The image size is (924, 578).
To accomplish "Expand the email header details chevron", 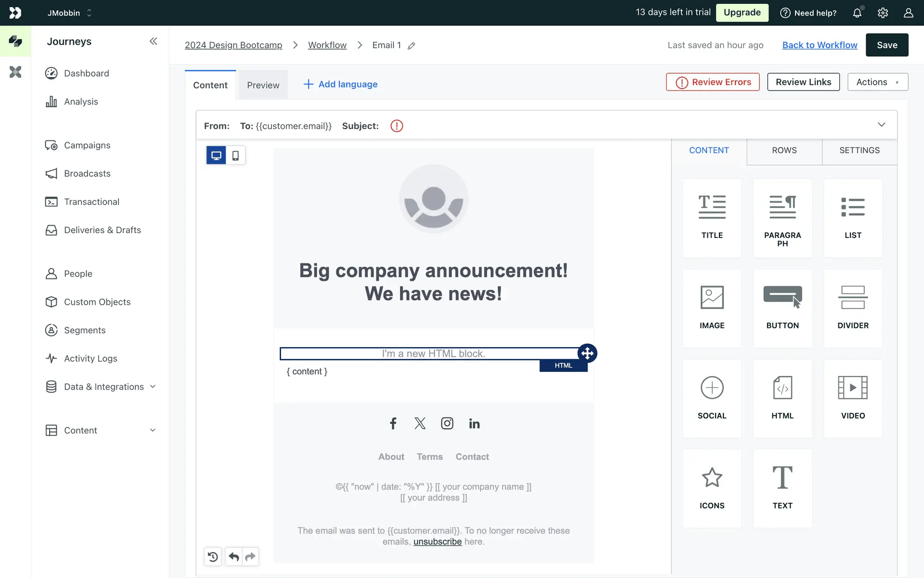I will pyautogui.click(x=881, y=125).
